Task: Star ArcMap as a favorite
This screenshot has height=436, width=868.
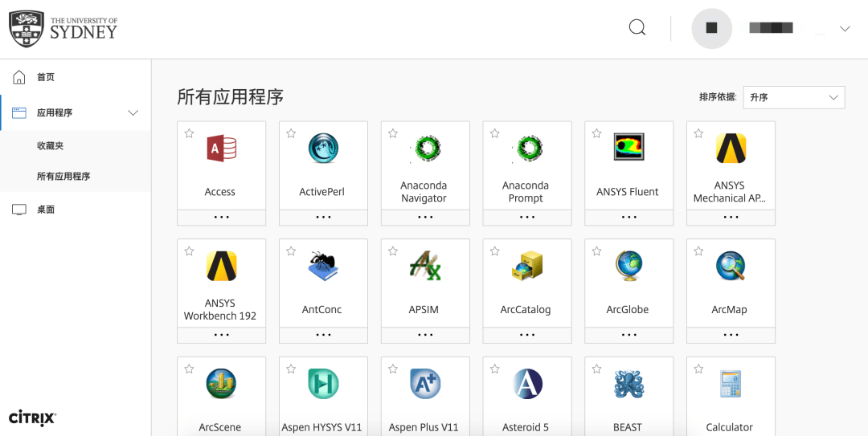Action: [x=698, y=251]
